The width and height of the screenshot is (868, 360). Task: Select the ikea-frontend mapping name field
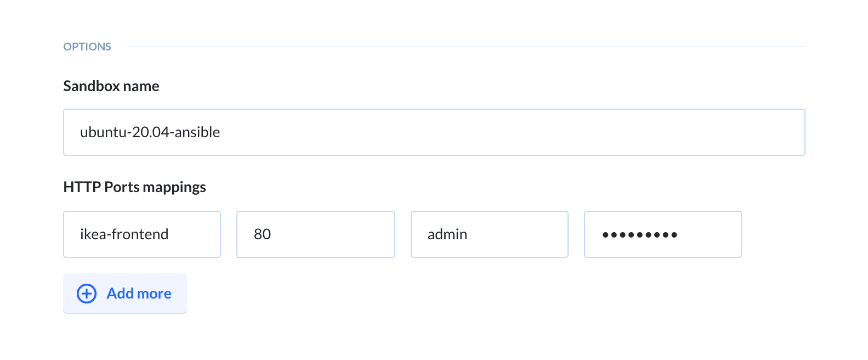pos(141,234)
